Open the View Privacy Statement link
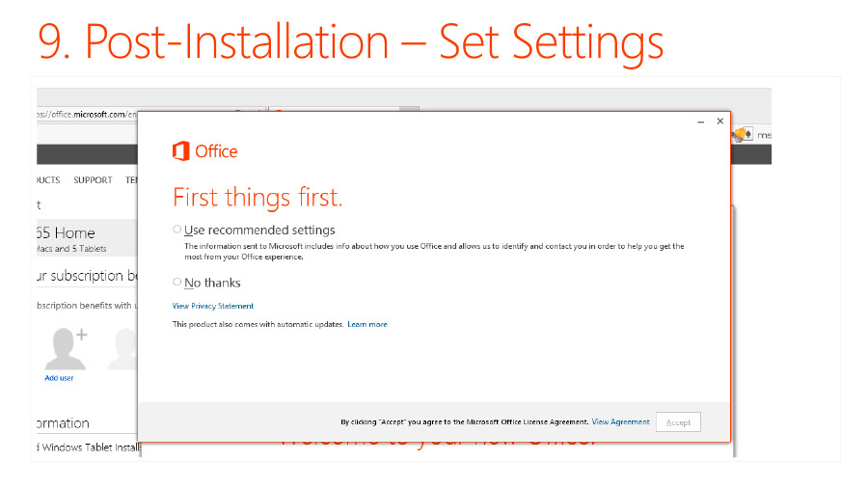The height and width of the screenshot is (488, 868). click(x=212, y=306)
